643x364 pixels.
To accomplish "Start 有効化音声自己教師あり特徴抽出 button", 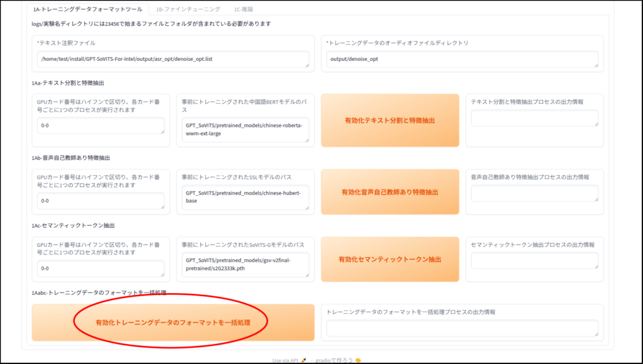I will pyautogui.click(x=390, y=191).
